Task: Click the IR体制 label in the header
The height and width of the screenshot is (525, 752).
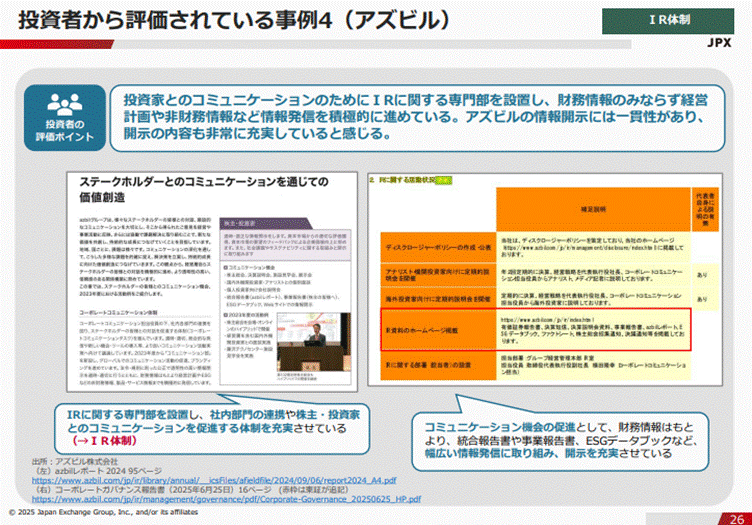Action: pos(672,19)
